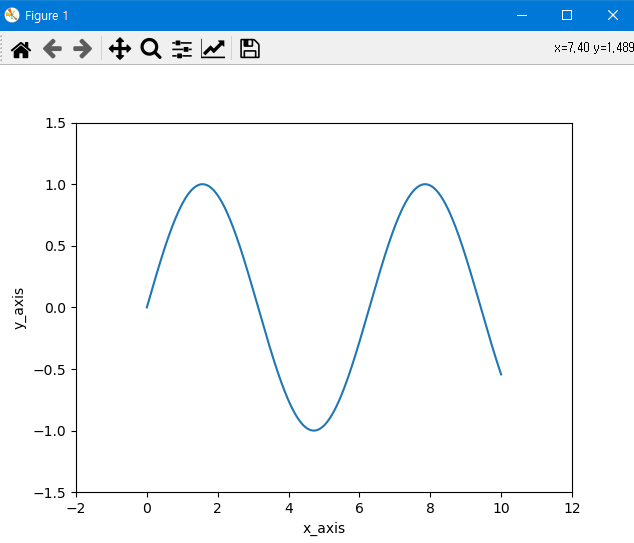Click the 6 x-axis tick label

359,508
